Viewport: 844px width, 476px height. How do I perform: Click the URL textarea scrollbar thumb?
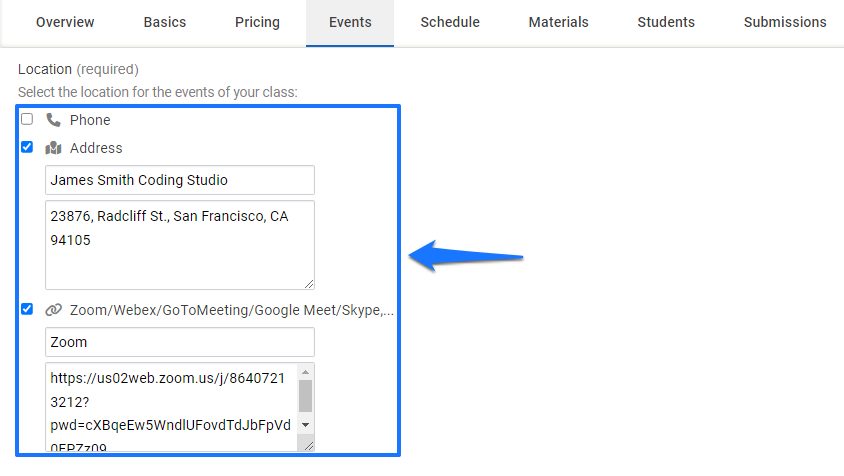point(306,396)
